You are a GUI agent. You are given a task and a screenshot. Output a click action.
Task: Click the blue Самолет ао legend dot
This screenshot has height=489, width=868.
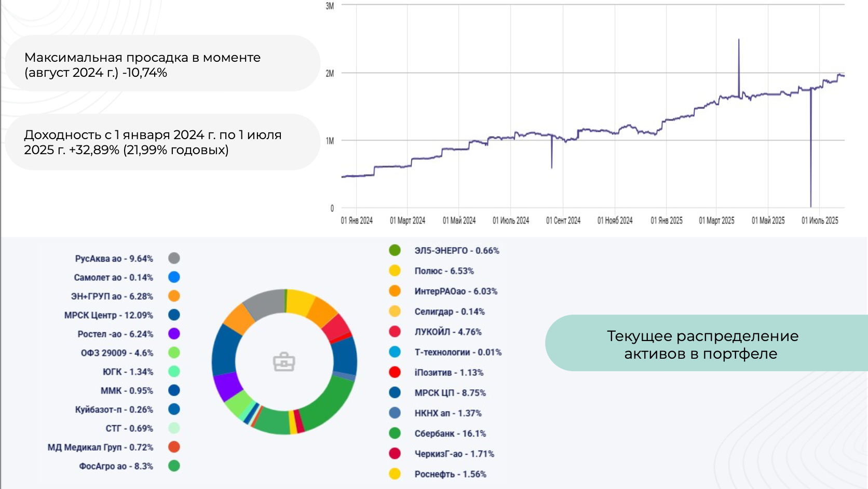[x=174, y=277]
